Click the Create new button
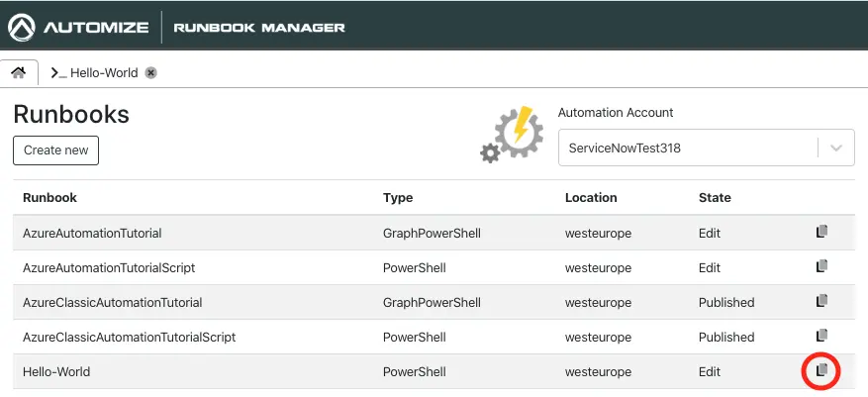The image size is (868, 397). 55,150
